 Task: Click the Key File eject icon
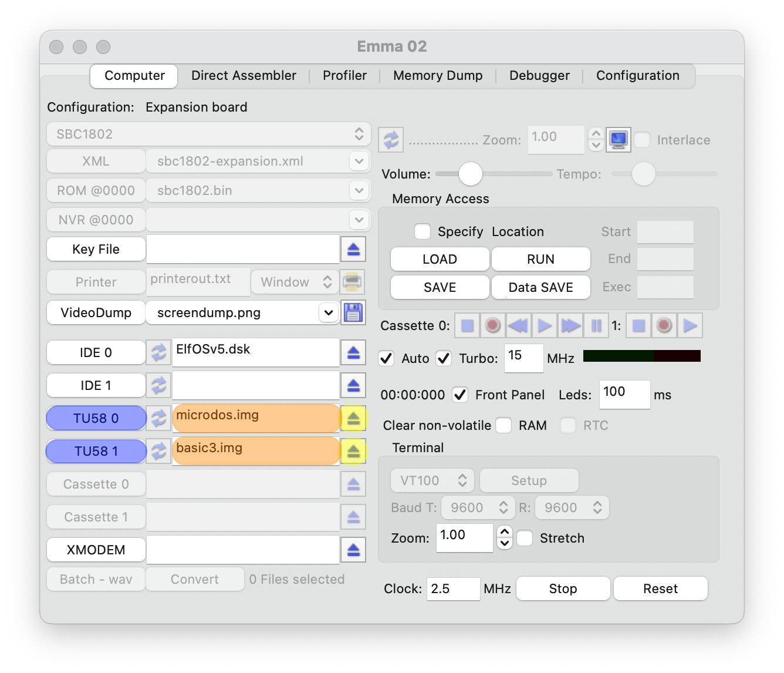coord(353,249)
